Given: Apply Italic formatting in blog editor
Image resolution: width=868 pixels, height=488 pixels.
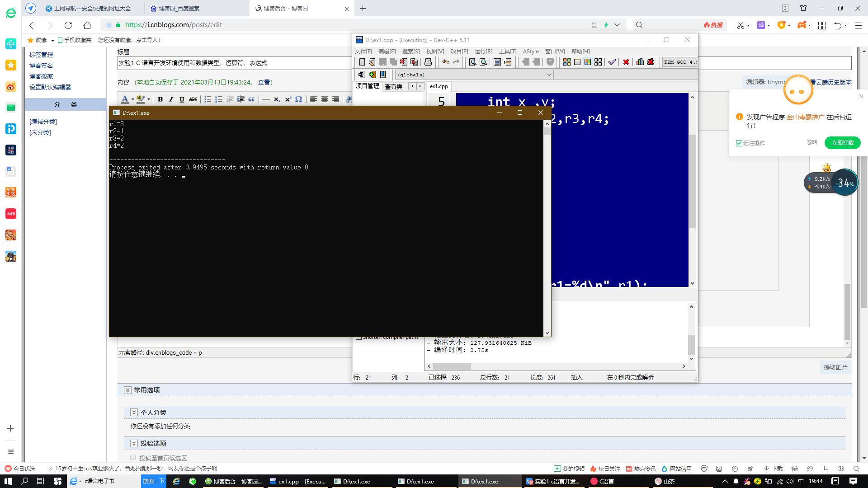Looking at the screenshot, I should click(171, 99).
